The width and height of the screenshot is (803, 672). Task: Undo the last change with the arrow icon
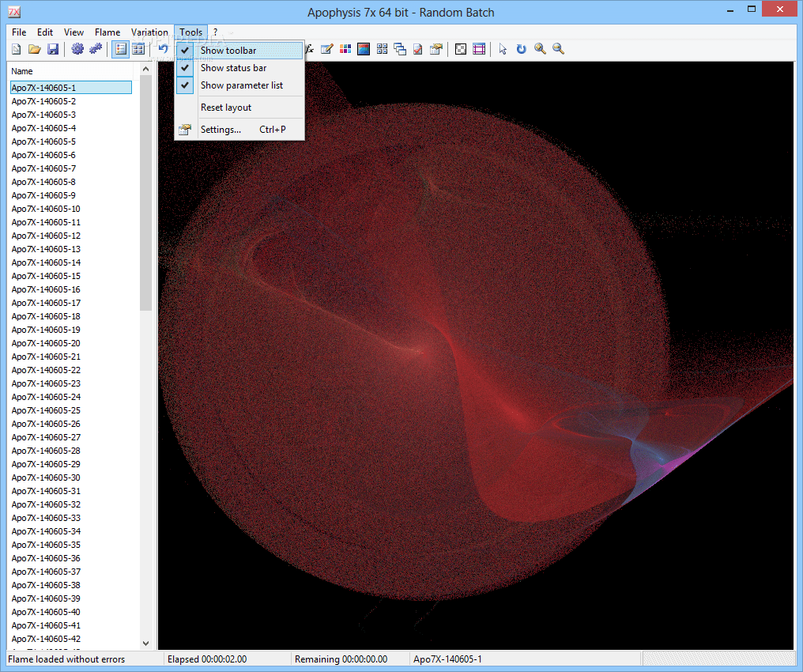click(164, 49)
